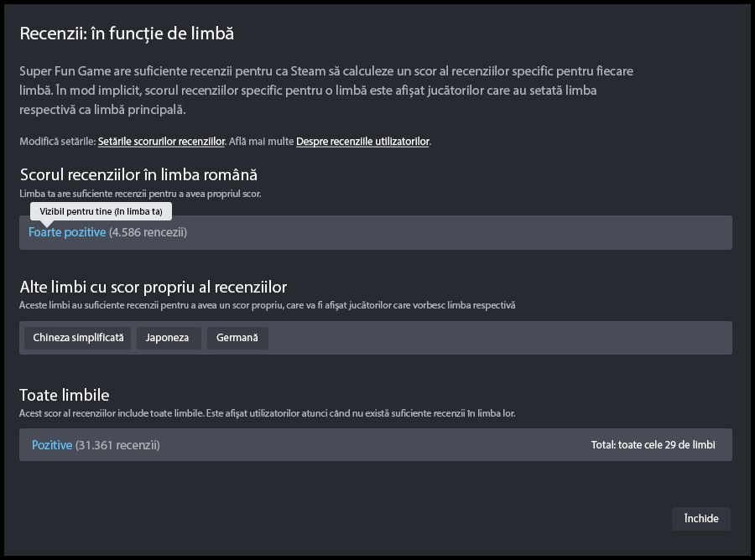Click the Pozitive all-languages score
This screenshot has height=560, width=755.
tap(52, 445)
